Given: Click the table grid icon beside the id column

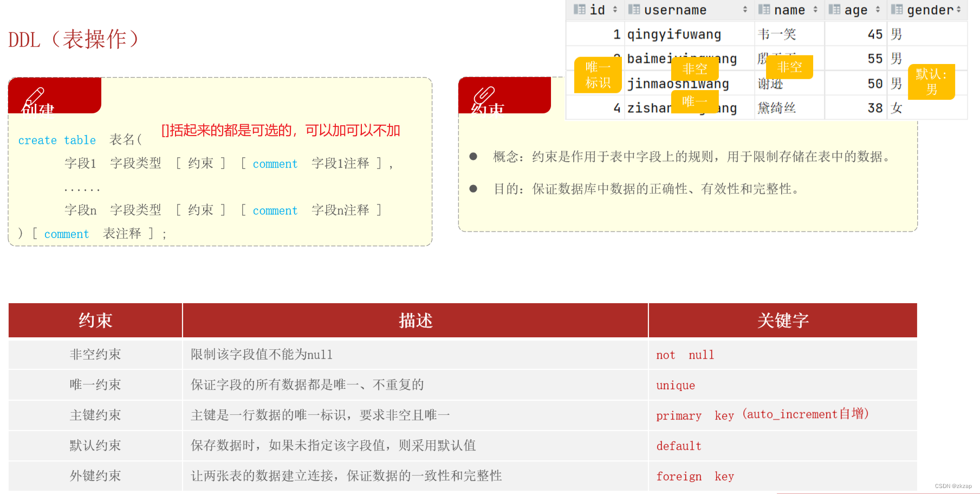Looking at the screenshot, I should [579, 9].
